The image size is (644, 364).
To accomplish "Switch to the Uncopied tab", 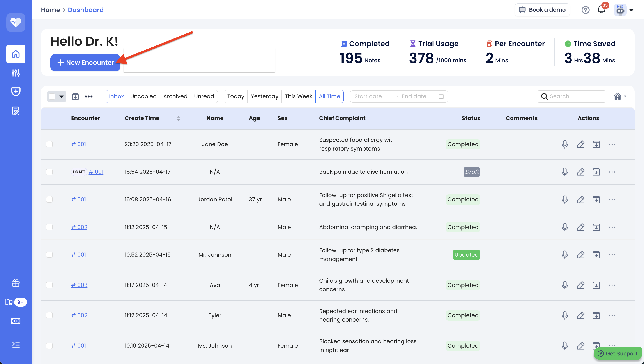I will tap(143, 96).
